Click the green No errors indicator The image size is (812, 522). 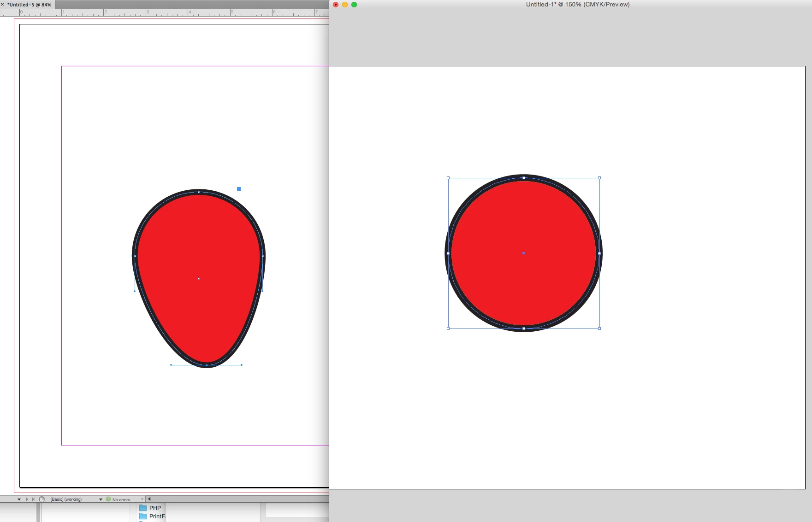[x=108, y=499]
